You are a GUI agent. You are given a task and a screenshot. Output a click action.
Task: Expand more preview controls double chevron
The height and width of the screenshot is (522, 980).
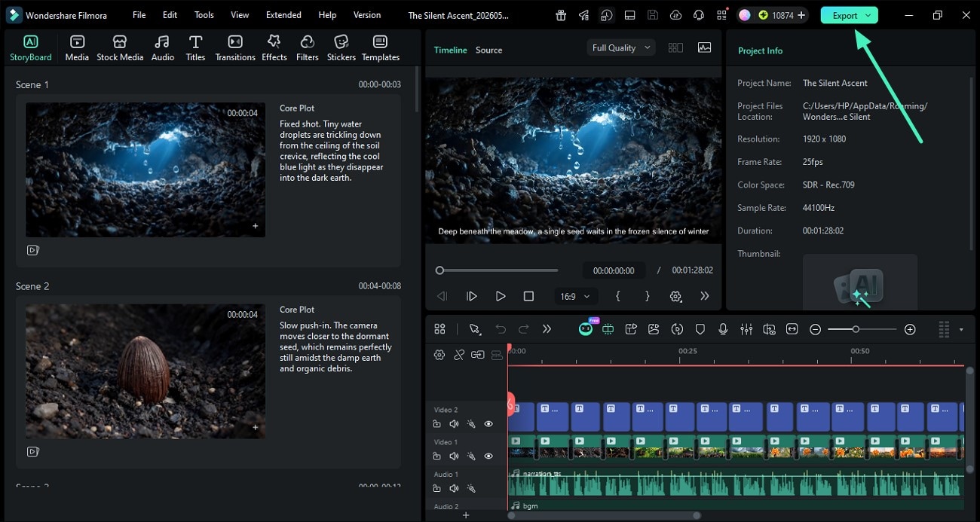(x=705, y=296)
